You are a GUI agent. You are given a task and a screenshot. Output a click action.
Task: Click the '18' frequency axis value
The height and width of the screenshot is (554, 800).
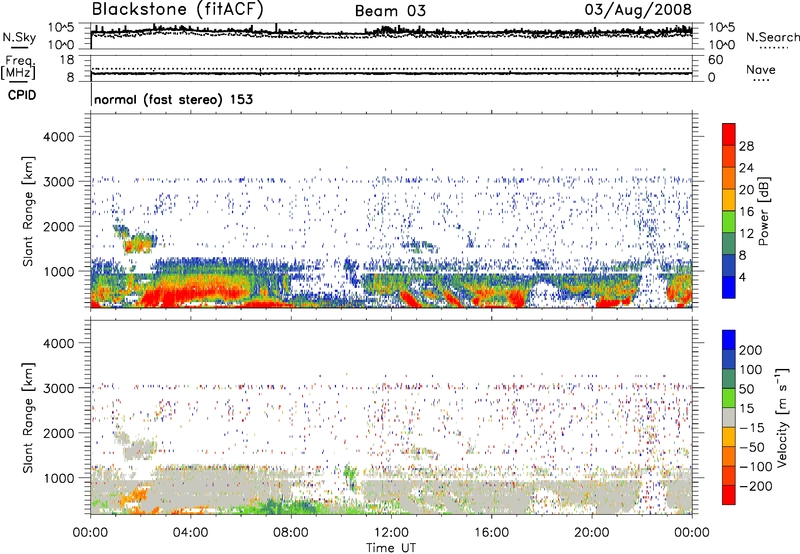point(67,60)
